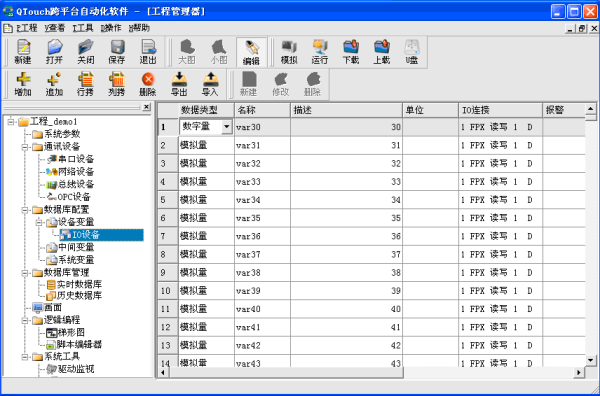The height and width of the screenshot is (396, 600).
Task: Close the project tree panel
Action: point(146,107)
